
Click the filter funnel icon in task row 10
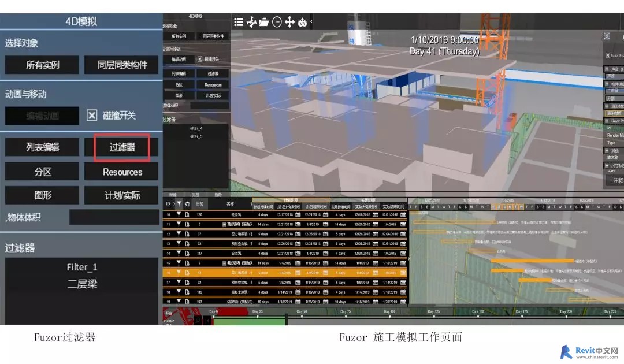coord(179,214)
